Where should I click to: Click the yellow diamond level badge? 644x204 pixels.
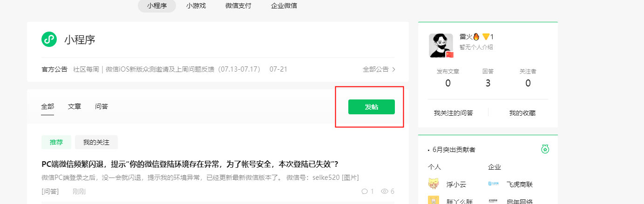tap(486, 37)
